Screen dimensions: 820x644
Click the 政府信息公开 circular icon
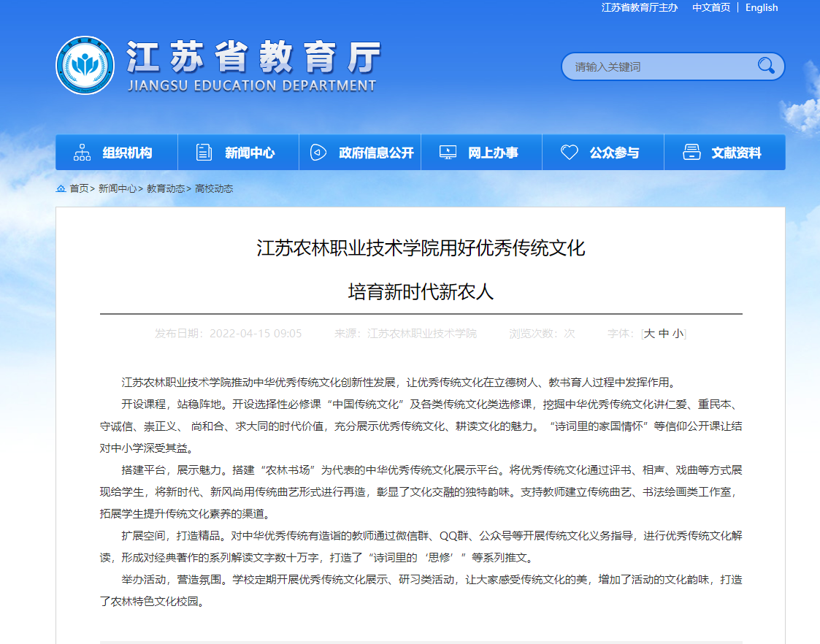point(318,153)
